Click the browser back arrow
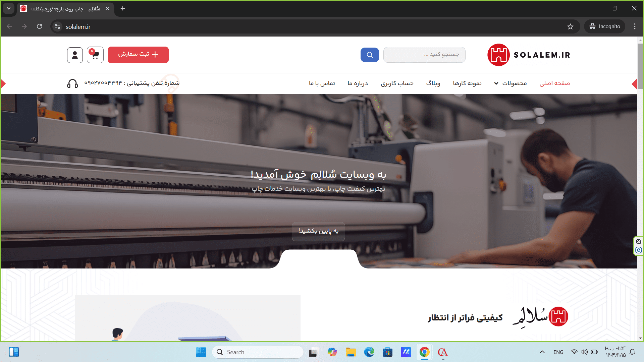The width and height of the screenshot is (644, 362). coord(9,26)
